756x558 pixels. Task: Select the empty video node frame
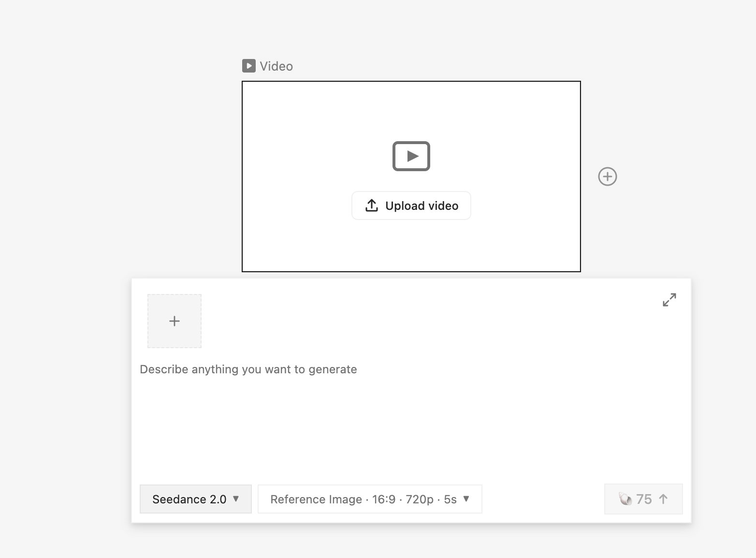411,176
